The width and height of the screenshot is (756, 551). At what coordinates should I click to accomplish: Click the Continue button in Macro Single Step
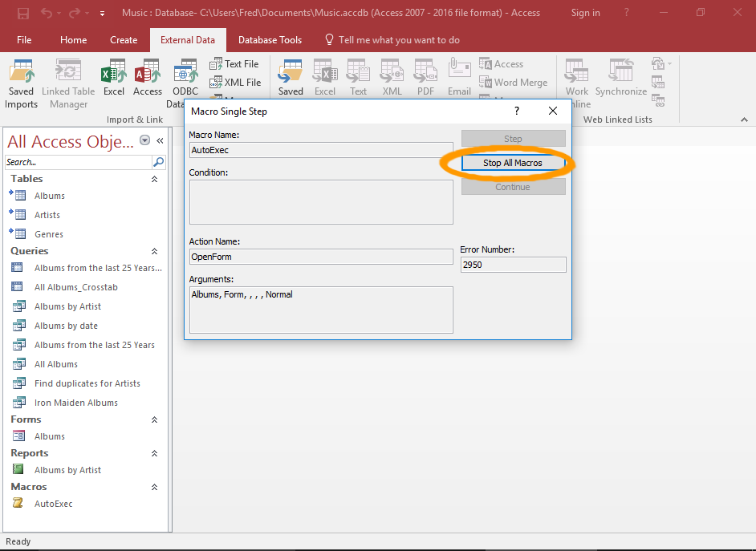[512, 186]
